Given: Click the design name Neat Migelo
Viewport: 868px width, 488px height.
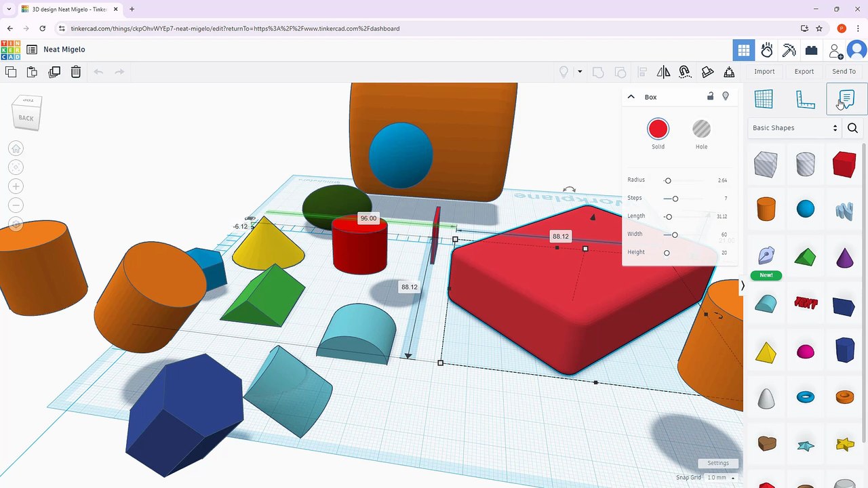Looking at the screenshot, I should [x=64, y=49].
